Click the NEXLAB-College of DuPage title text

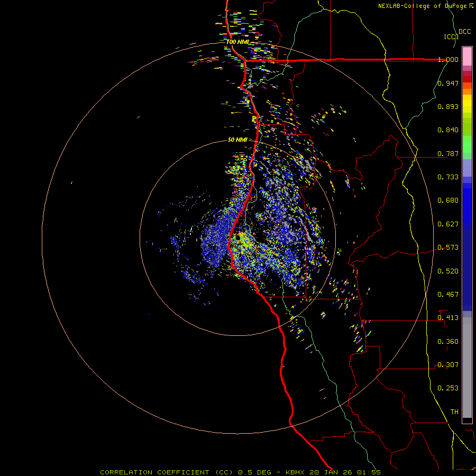(x=423, y=6)
